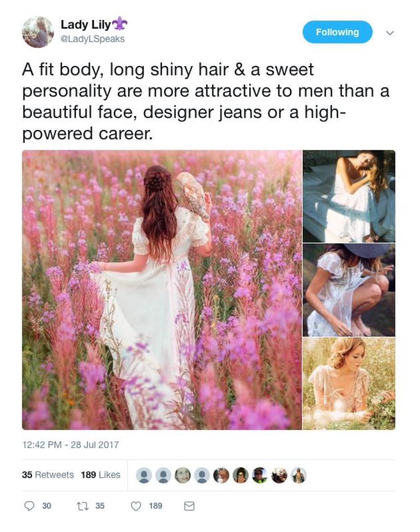The width and height of the screenshot is (420, 532).
Task: Click the Lady Lily display name
Action: tap(86, 25)
